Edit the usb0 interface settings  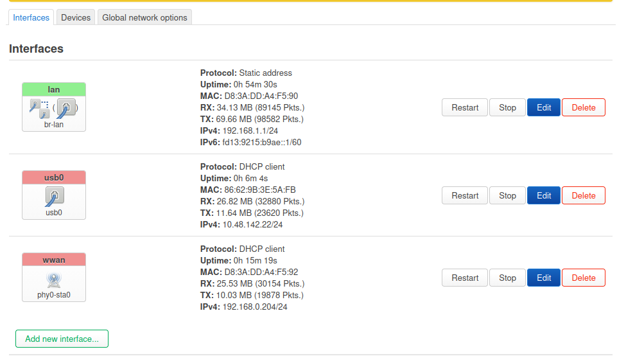544,195
